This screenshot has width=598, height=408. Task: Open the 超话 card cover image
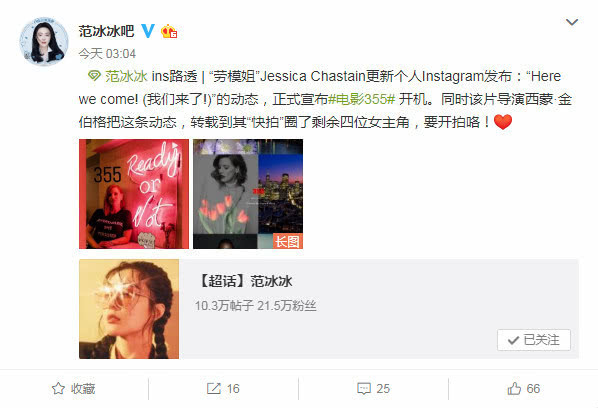pos(129,309)
